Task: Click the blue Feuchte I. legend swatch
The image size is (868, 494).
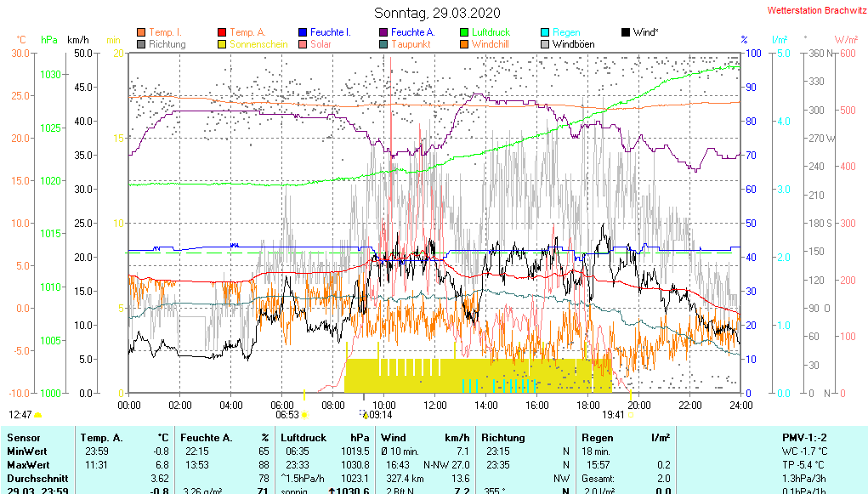Action: click(303, 32)
